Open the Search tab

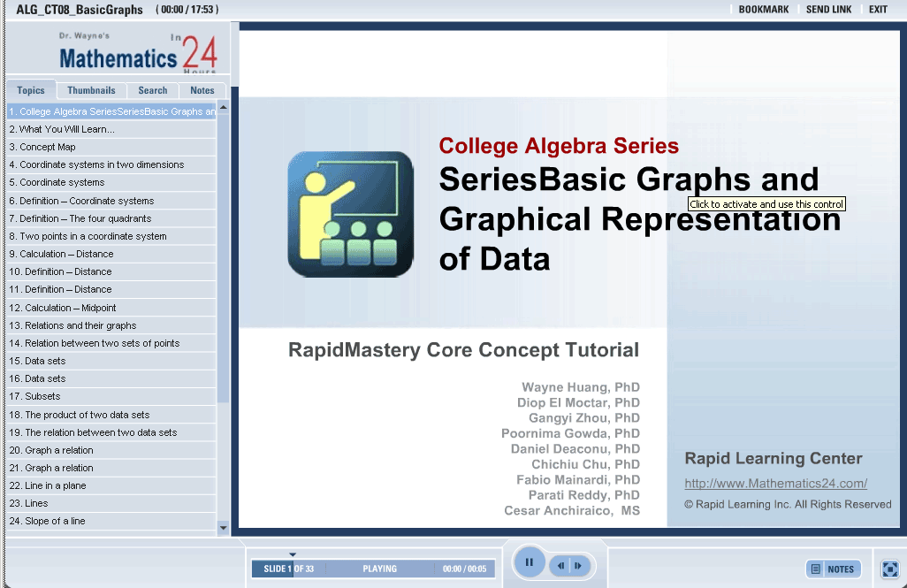tap(153, 90)
